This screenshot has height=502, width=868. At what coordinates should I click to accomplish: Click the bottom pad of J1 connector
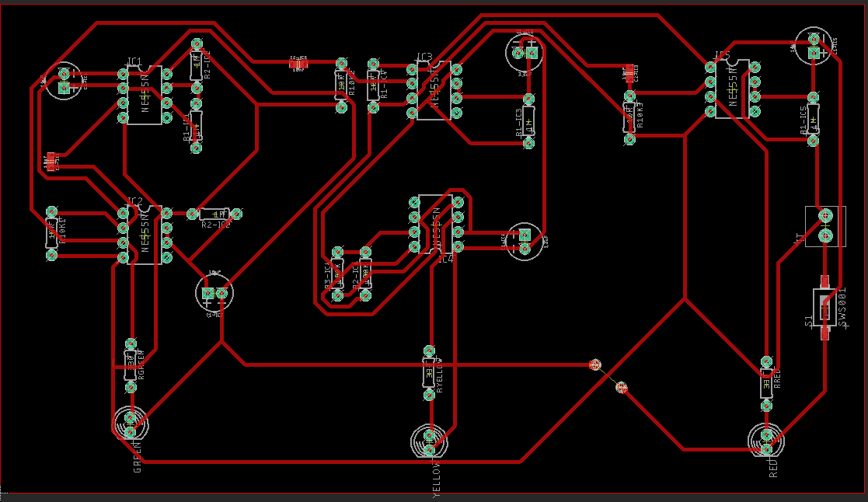[825, 236]
